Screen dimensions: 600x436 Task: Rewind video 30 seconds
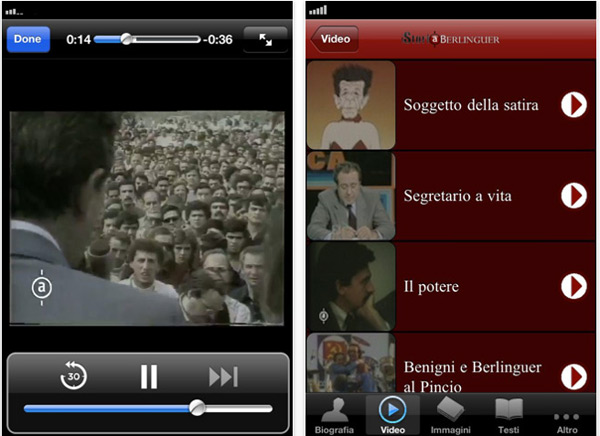(74, 376)
